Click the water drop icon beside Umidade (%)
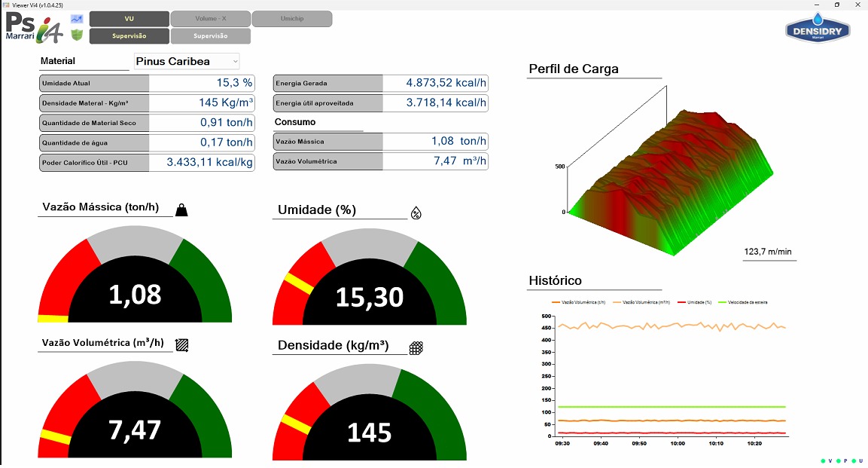This screenshot has width=868, height=468. click(x=416, y=213)
